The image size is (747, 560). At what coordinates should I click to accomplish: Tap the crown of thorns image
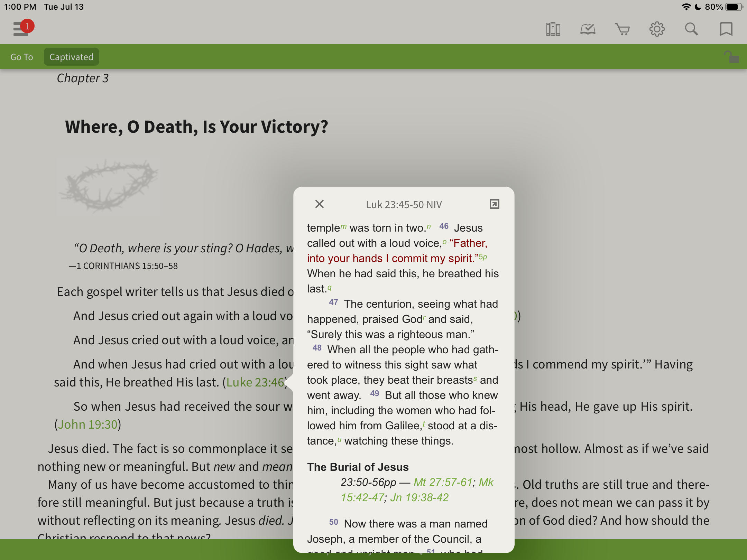108,186
